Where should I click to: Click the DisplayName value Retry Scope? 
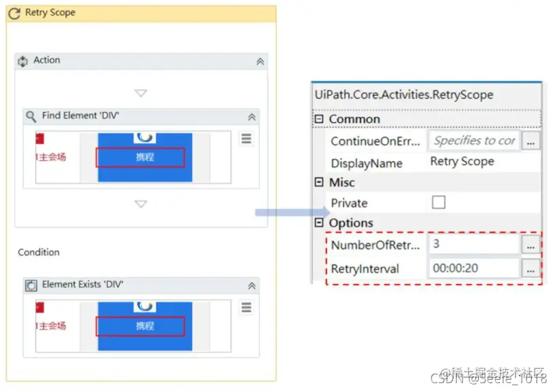click(x=462, y=162)
